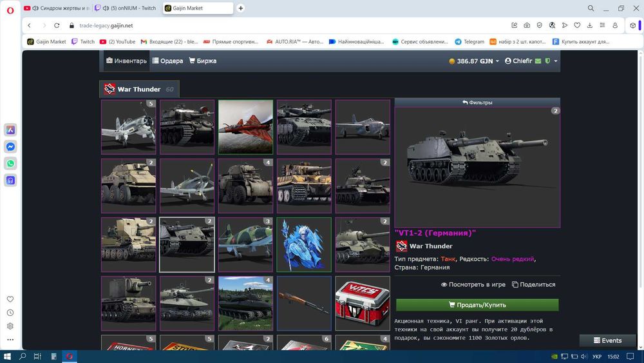Open sidebar three-dot more menu

point(10,340)
